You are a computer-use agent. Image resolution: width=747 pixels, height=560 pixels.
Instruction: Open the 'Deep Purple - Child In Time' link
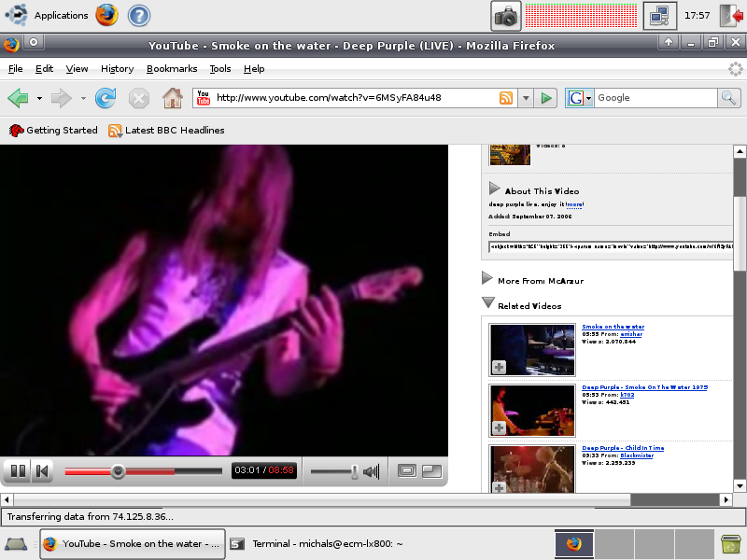[x=623, y=448]
